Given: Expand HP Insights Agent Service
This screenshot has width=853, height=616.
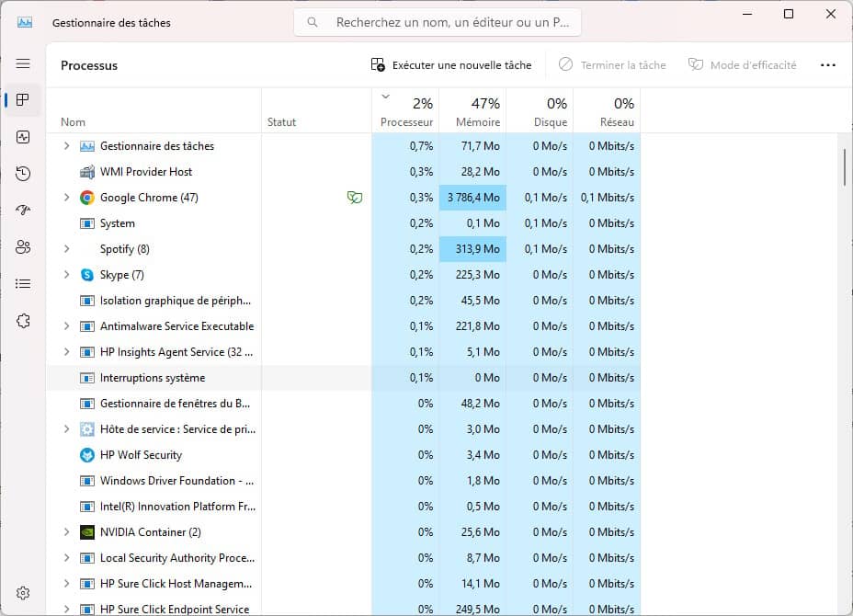Looking at the screenshot, I should coord(66,352).
